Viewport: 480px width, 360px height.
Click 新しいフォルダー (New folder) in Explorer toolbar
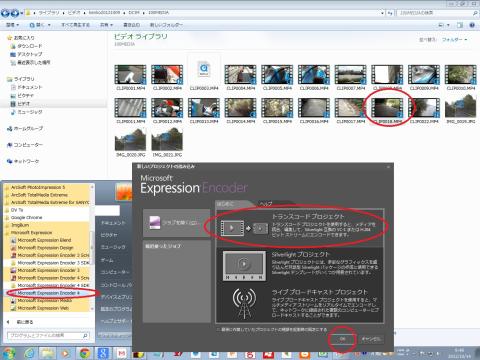pos(166,25)
